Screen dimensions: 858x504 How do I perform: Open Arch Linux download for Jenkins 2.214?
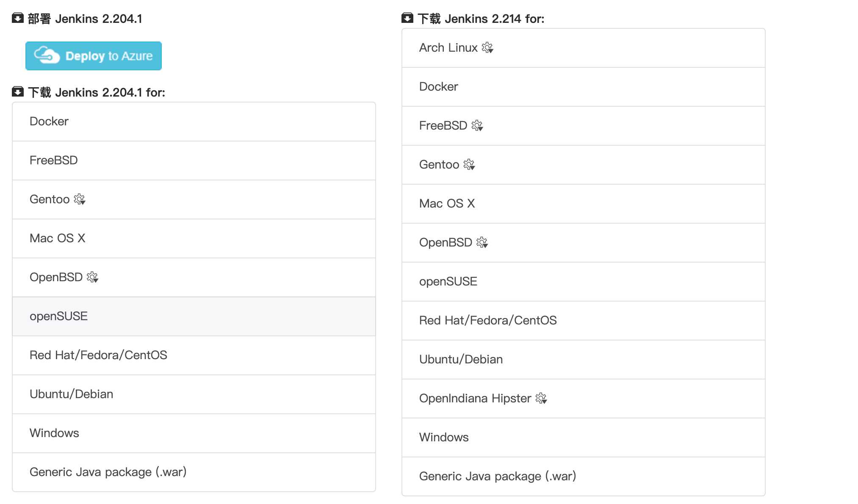584,48
